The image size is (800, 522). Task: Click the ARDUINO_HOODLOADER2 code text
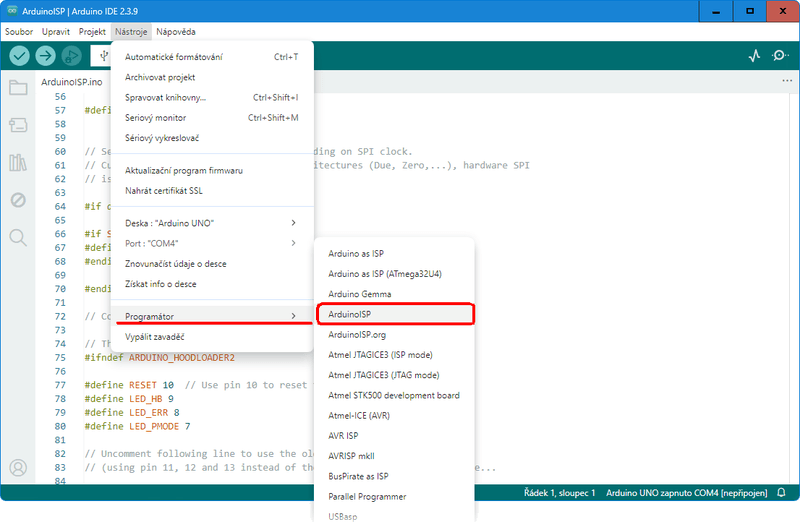182,358
